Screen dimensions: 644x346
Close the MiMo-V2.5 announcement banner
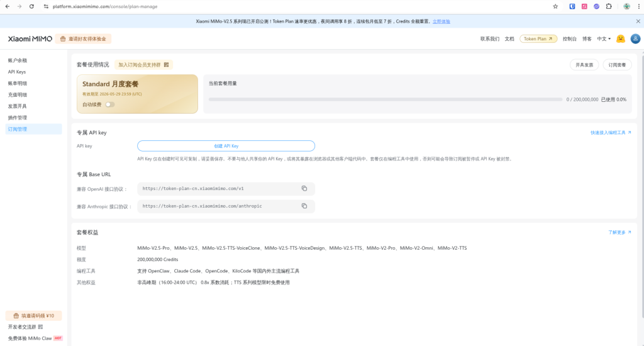[x=638, y=21]
